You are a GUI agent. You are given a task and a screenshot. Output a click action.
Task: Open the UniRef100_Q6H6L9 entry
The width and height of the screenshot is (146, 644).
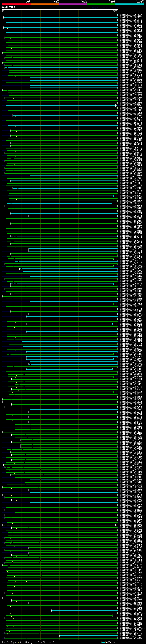[x=131, y=35]
